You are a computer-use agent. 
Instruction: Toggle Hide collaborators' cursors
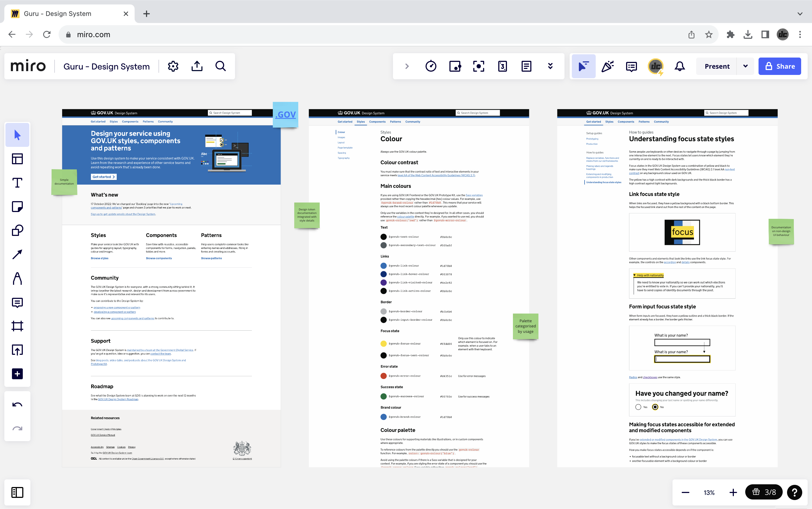[584, 66]
